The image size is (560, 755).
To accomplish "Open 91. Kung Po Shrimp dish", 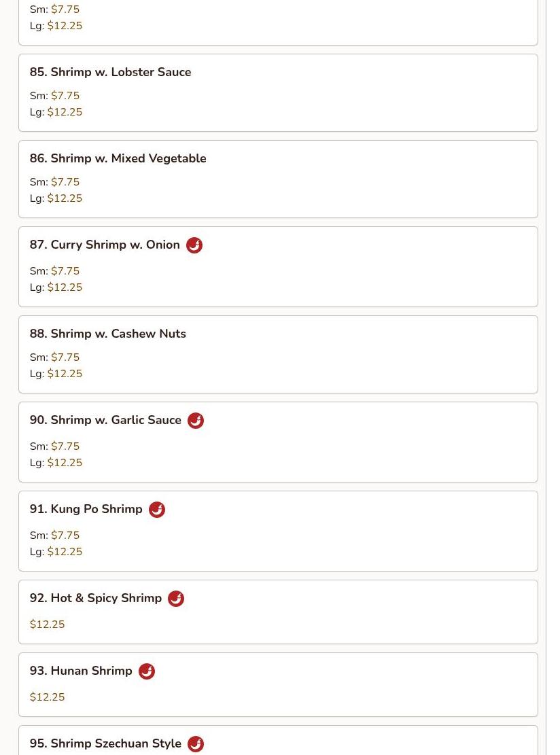I will [x=86, y=509].
